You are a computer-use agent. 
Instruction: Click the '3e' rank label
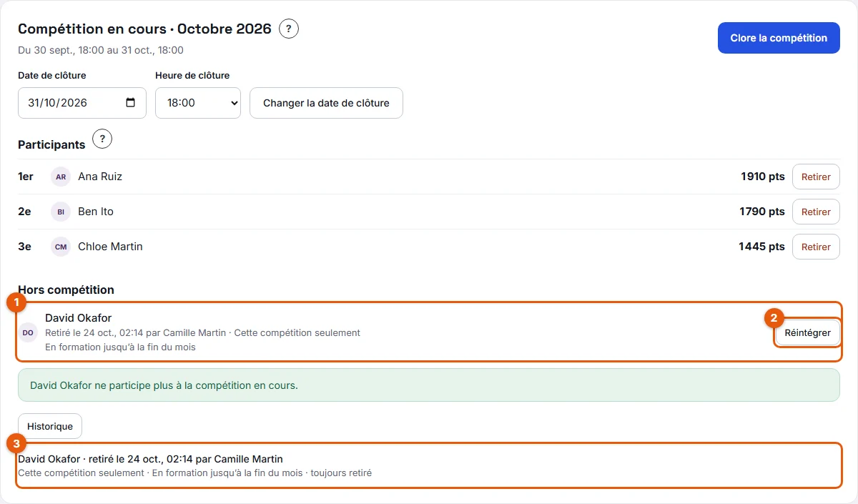(x=24, y=247)
